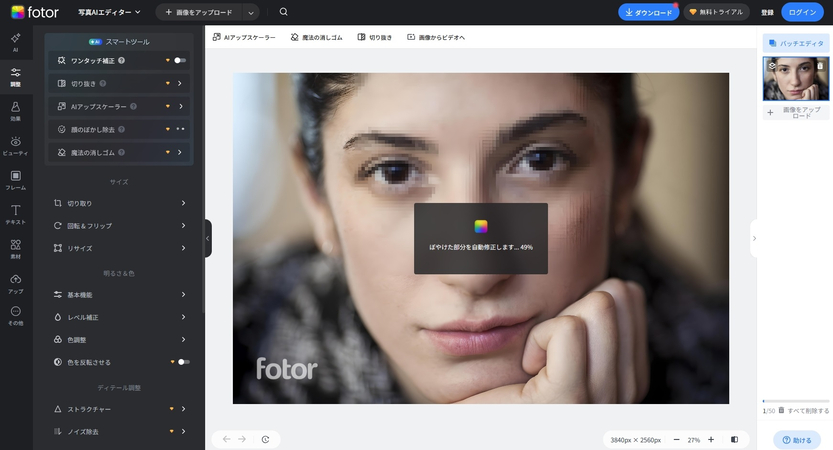Click the help icon next to 魔法の消しゴム

(122, 152)
